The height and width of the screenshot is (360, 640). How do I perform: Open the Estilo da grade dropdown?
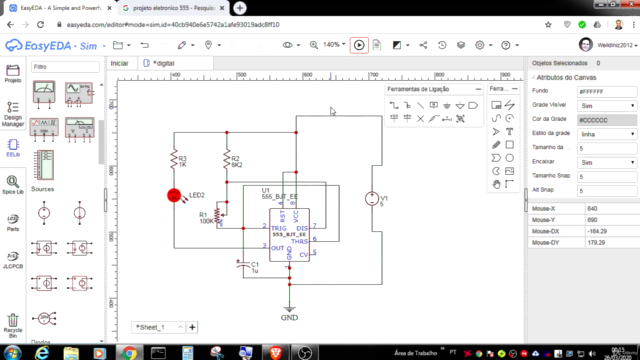(607, 134)
